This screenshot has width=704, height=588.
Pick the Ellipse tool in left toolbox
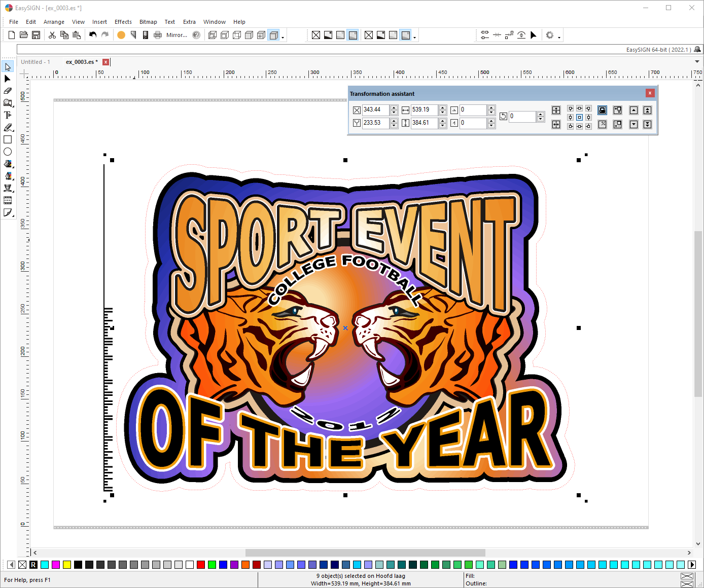coord(8,152)
